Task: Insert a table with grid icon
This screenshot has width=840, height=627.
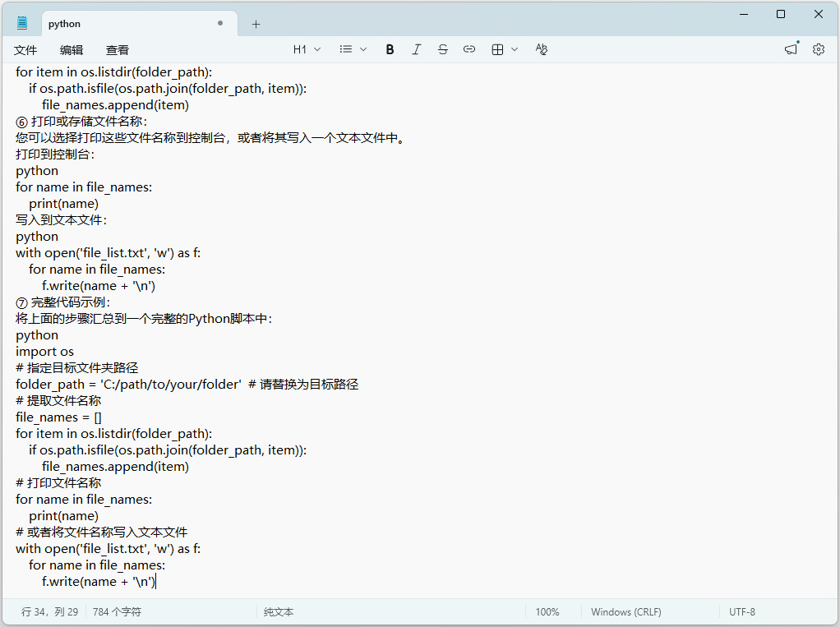Action: point(497,50)
